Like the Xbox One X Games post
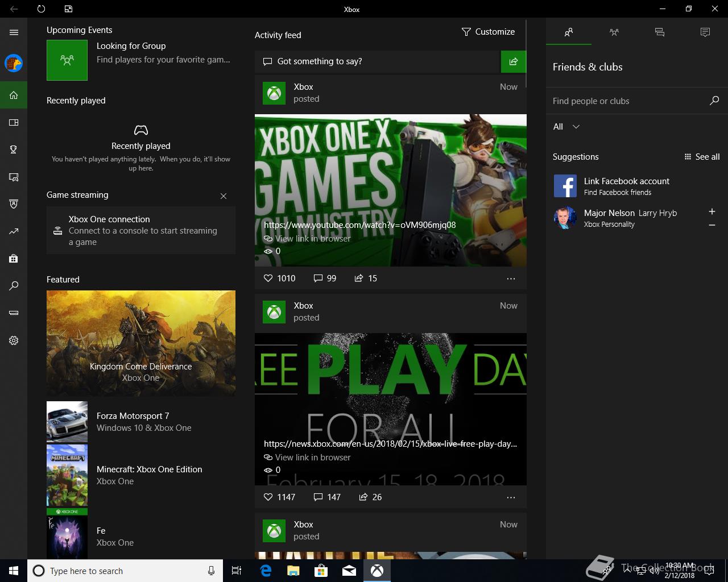Viewport: 728px width, 582px height. click(x=279, y=278)
